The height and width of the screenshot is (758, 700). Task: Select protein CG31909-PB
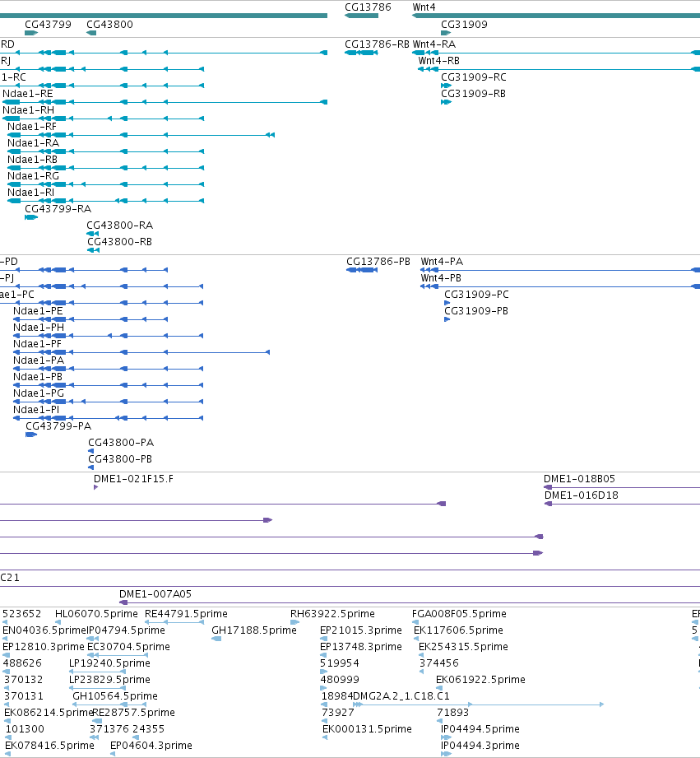point(476,311)
